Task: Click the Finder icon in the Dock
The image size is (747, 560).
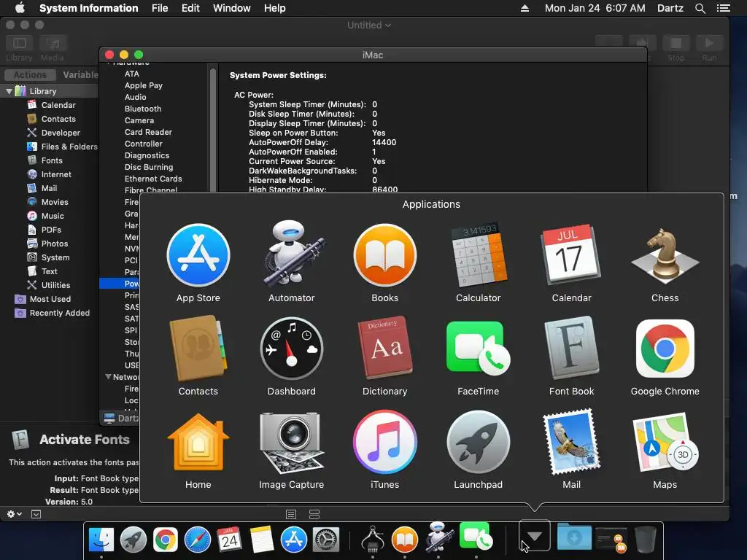Action: [x=101, y=540]
